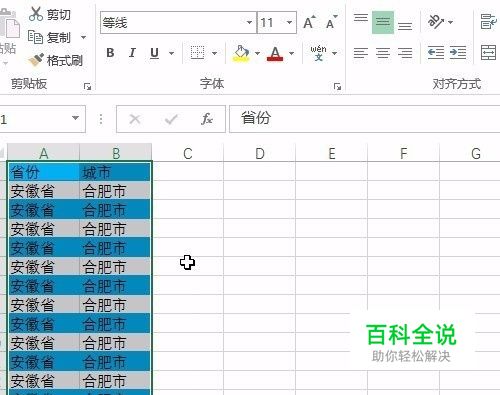Select the Format Painter (格式刷) brush
Screen dimensions: 500x395
coord(56,60)
